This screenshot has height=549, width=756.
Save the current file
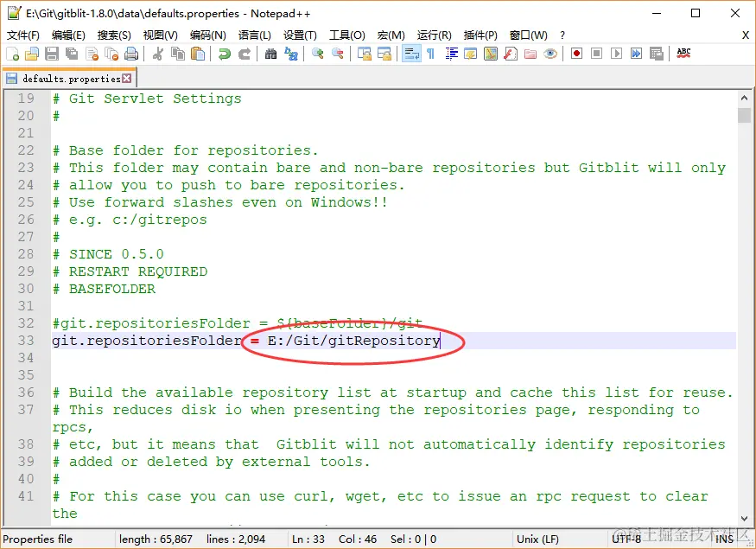[52, 54]
